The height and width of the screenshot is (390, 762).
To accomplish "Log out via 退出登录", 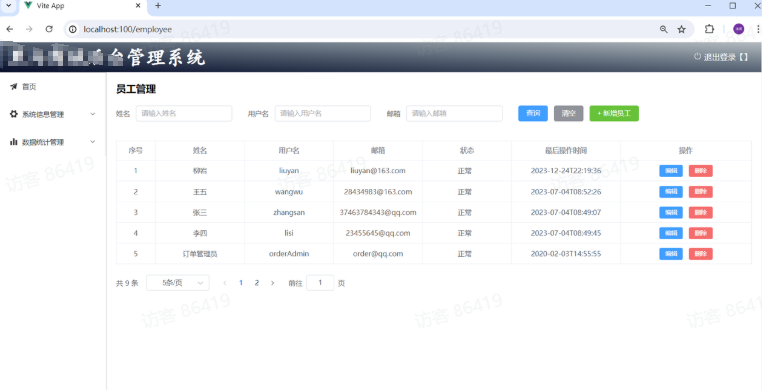I will click(721, 57).
